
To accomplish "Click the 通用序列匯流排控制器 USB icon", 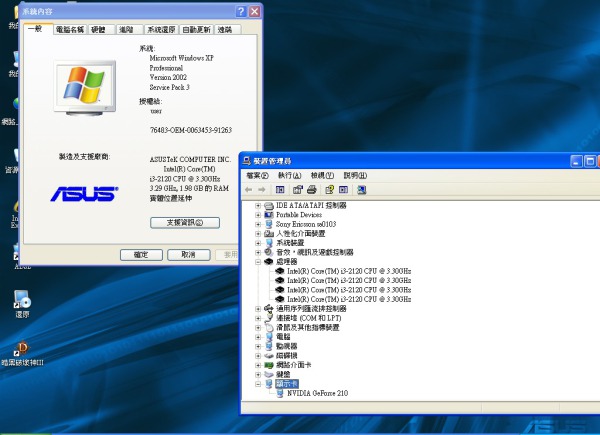I will click(x=269, y=308).
